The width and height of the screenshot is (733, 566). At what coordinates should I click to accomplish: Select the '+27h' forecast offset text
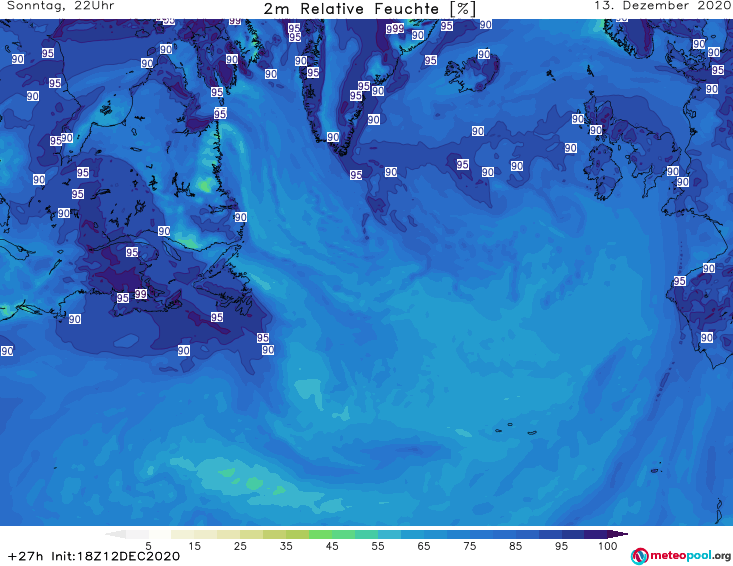[25, 556]
